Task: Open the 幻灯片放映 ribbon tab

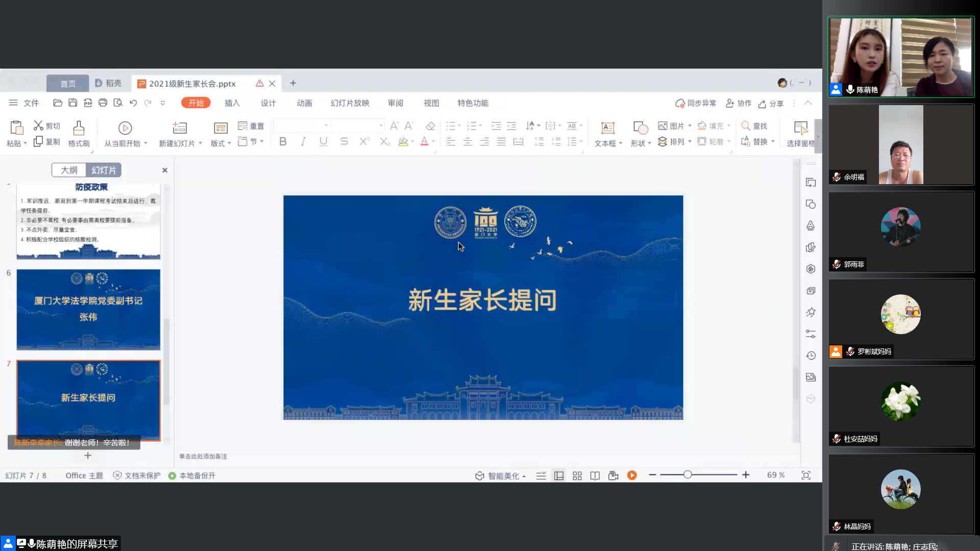Action: 350,103
